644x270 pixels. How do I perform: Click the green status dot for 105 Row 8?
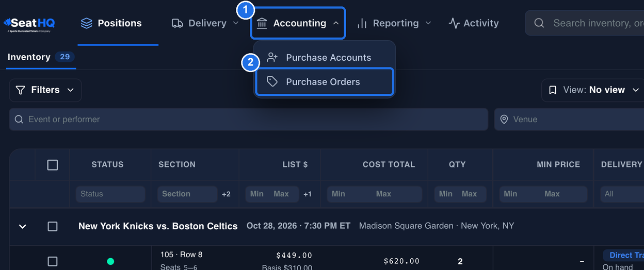click(x=110, y=261)
